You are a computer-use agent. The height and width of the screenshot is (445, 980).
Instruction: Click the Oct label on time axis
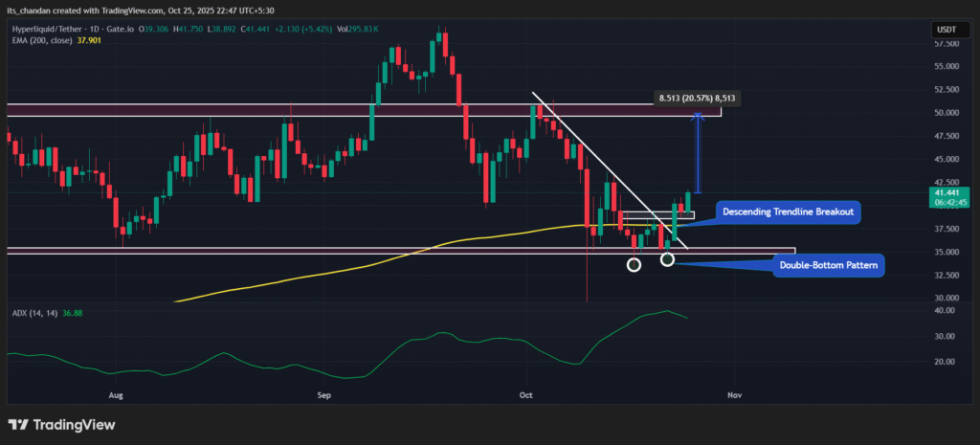pos(525,394)
